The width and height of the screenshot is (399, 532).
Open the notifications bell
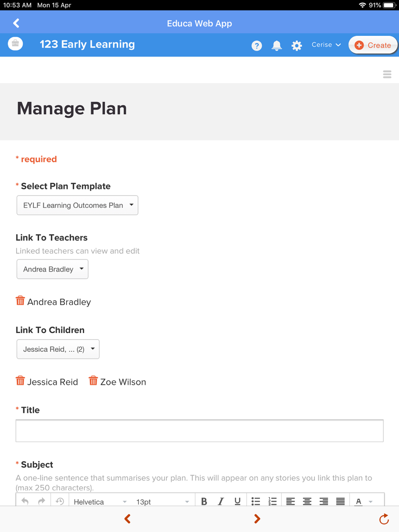277,45
